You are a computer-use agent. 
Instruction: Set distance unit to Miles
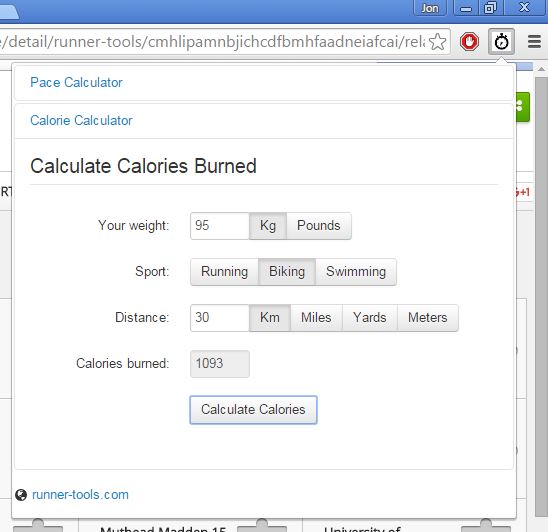[316, 318]
